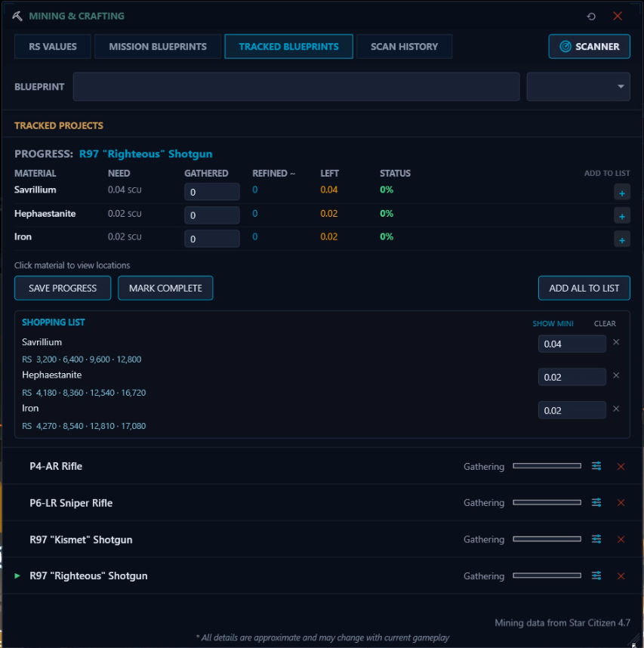
Task: Open the Scan History tab
Action: 404,46
